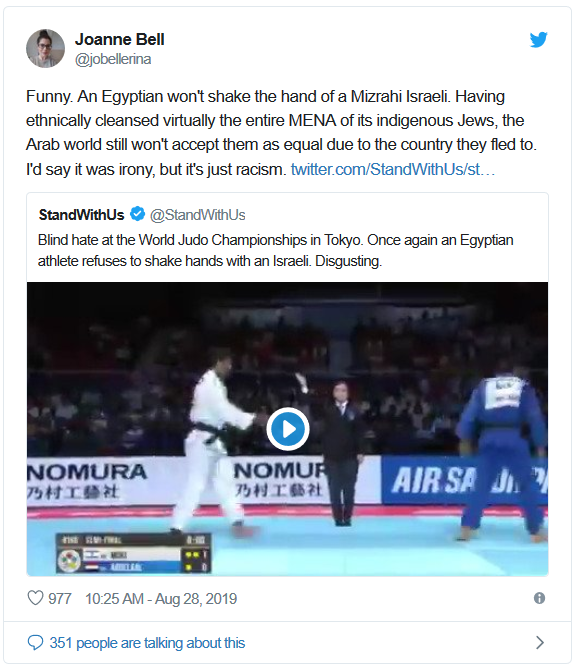Expand conversation with right chevron arrow
Viewport: 577px width, 672px height.
[x=540, y=642]
